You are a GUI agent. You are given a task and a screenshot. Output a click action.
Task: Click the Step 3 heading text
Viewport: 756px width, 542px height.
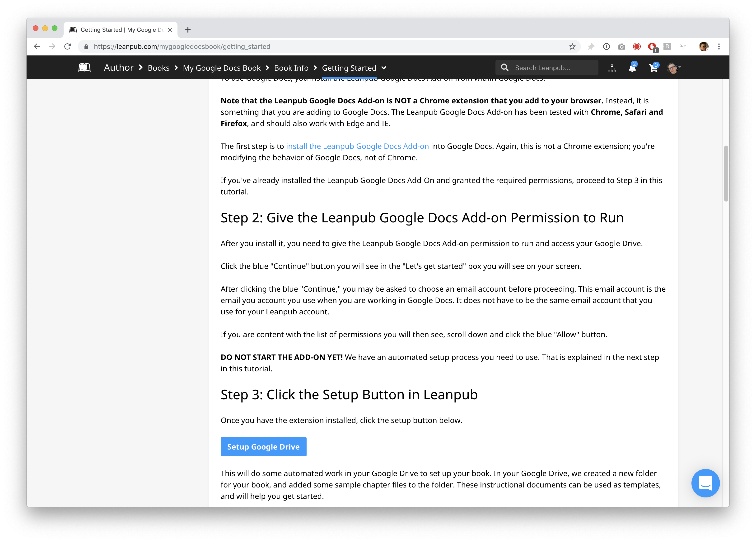tap(349, 395)
